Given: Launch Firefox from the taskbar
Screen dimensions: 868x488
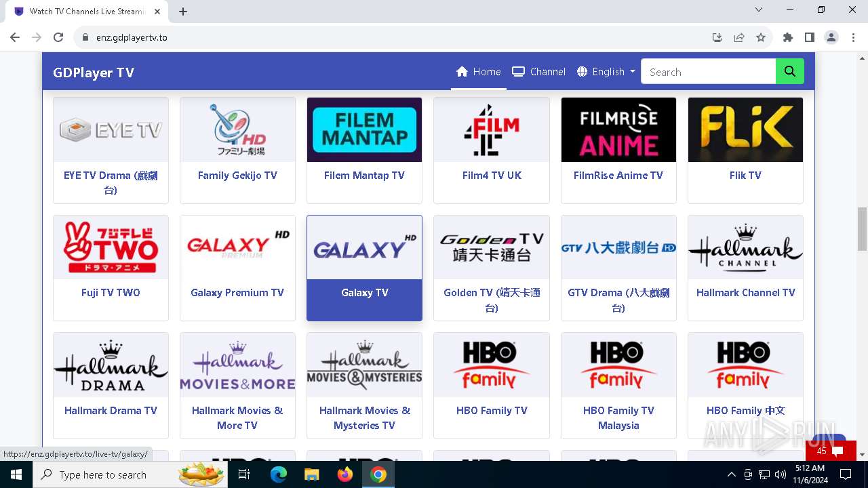Looking at the screenshot, I should tap(345, 474).
